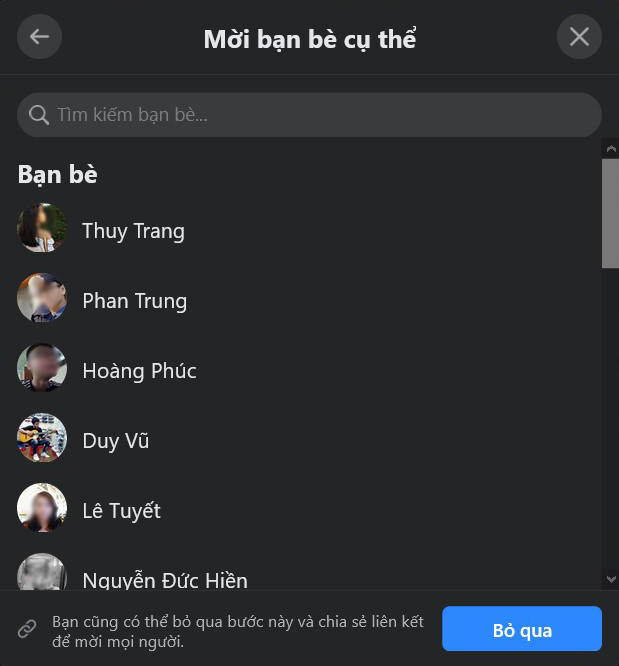619x666 pixels.
Task: Click Phan Trung's avatar
Action: point(42,297)
